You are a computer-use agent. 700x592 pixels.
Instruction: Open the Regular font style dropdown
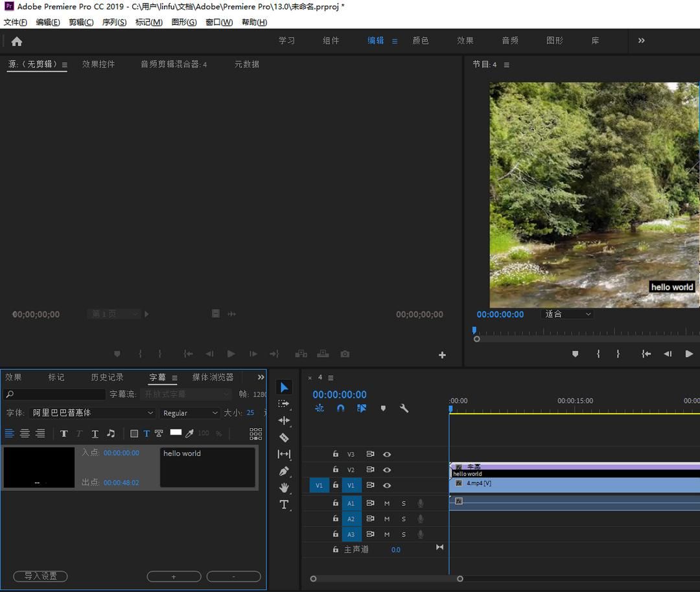pyautogui.click(x=190, y=413)
